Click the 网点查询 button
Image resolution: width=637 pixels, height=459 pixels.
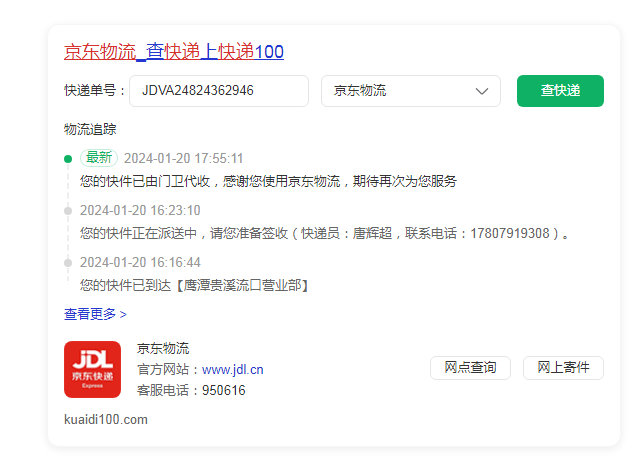click(x=470, y=368)
